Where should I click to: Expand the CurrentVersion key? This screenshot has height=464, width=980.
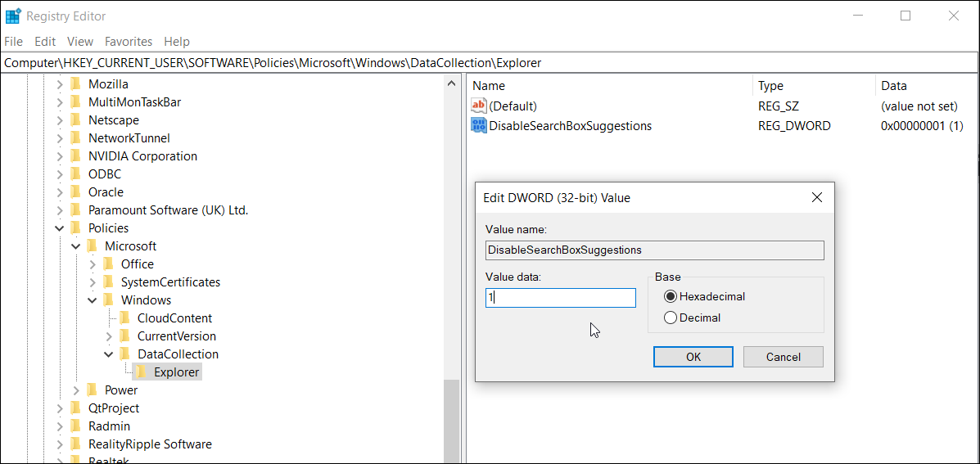point(108,336)
